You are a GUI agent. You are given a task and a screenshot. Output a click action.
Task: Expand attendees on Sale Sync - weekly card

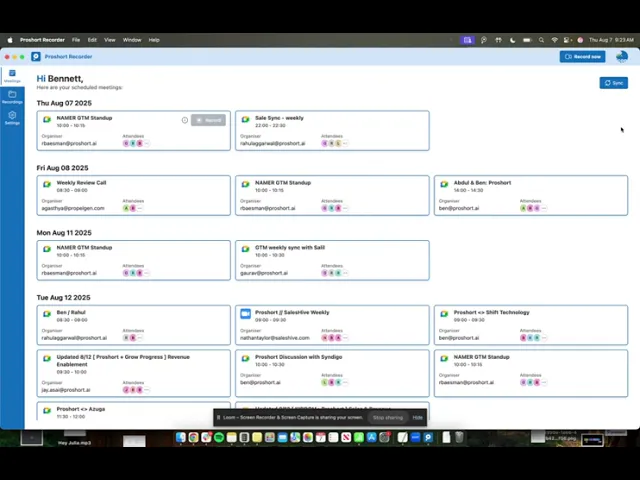coord(345,143)
